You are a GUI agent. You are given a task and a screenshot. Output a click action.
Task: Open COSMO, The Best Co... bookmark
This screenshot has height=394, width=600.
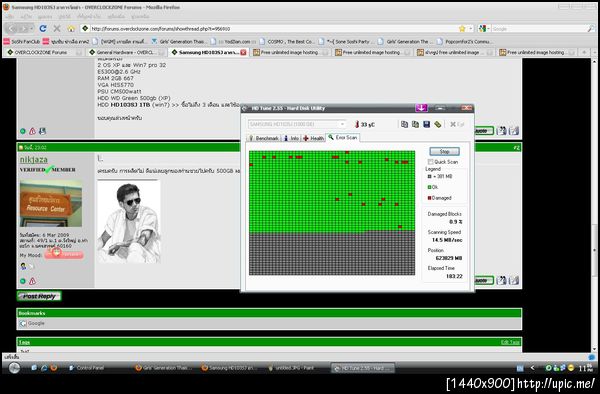pyautogui.click(x=287, y=41)
